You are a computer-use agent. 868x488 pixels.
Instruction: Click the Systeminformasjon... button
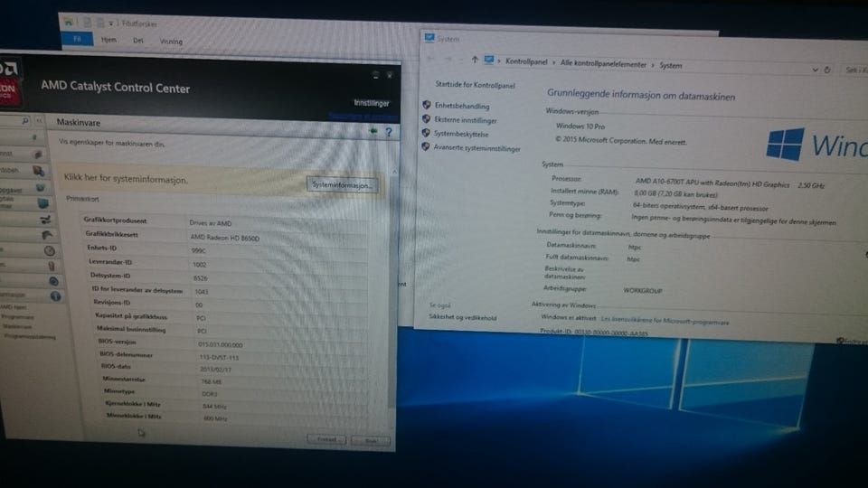click(342, 184)
